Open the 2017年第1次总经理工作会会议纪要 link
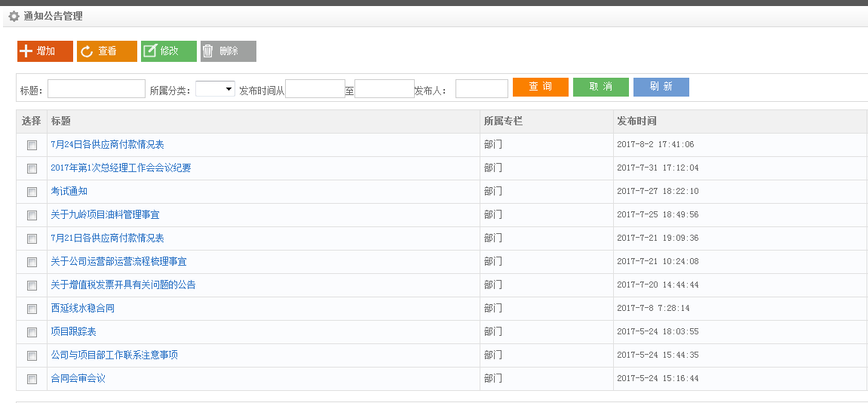 [121, 168]
